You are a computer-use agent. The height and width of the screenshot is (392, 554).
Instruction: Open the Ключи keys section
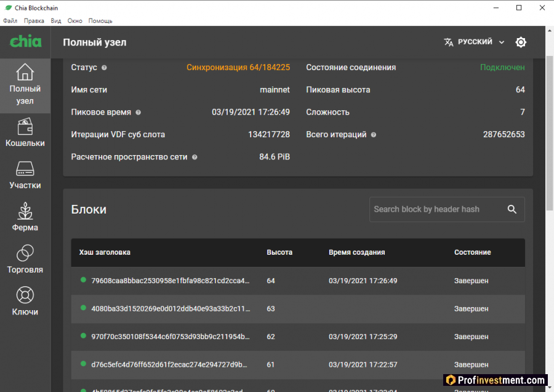25,302
